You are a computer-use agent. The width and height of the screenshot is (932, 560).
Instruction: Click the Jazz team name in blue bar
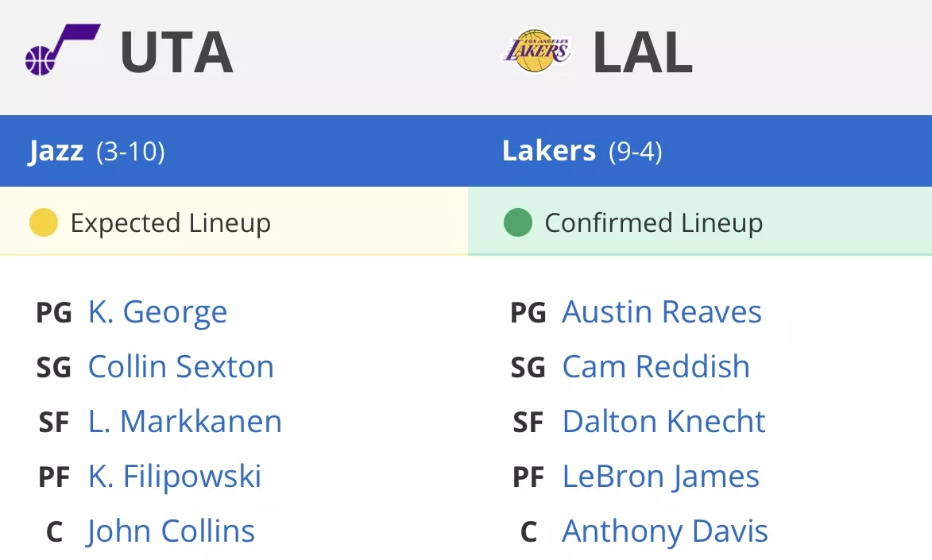pos(56,151)
